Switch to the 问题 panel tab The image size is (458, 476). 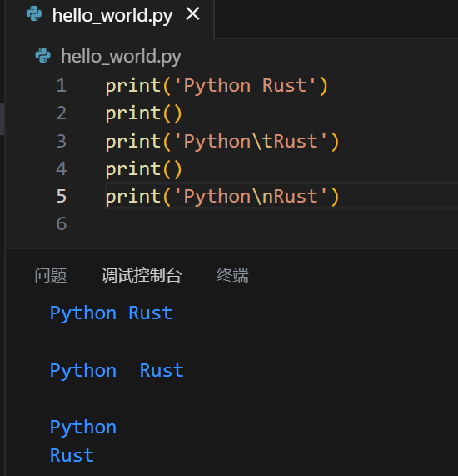pyautogui.click(x=50, y=275)
